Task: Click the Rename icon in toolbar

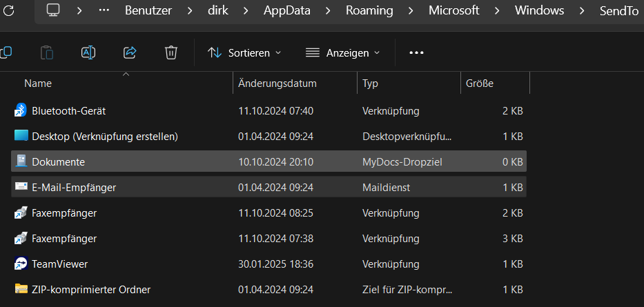Action: click(88, 52)
